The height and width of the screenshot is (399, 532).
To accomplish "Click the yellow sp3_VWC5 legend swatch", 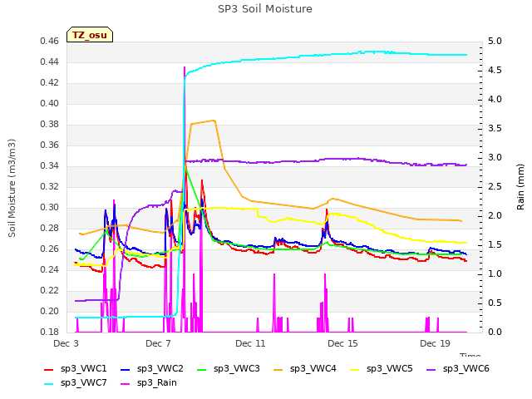I will [355, 369].
